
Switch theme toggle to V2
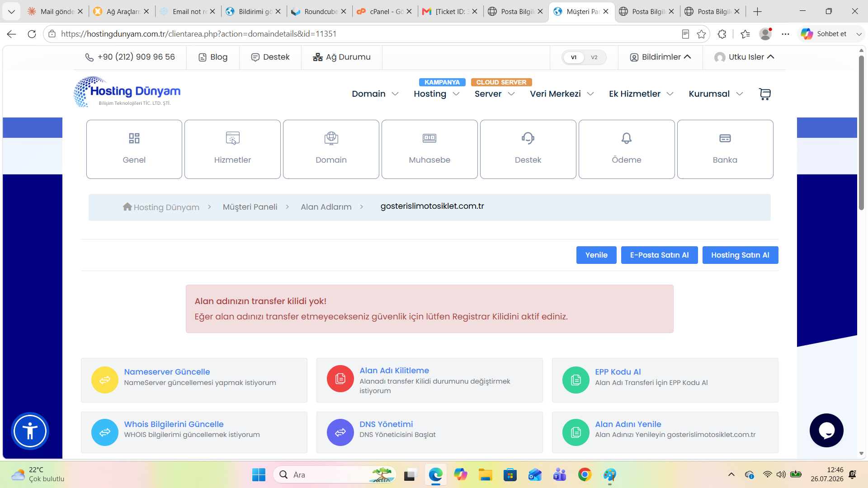(x=594, y=57)
